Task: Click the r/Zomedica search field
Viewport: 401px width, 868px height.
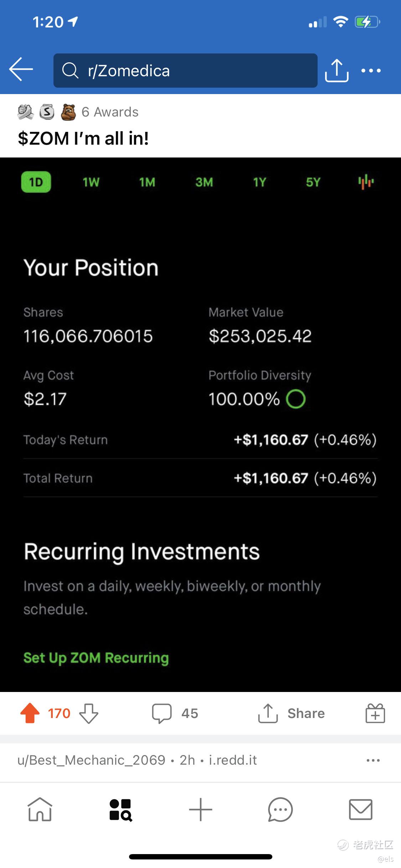Action: (x=185, y=71)
